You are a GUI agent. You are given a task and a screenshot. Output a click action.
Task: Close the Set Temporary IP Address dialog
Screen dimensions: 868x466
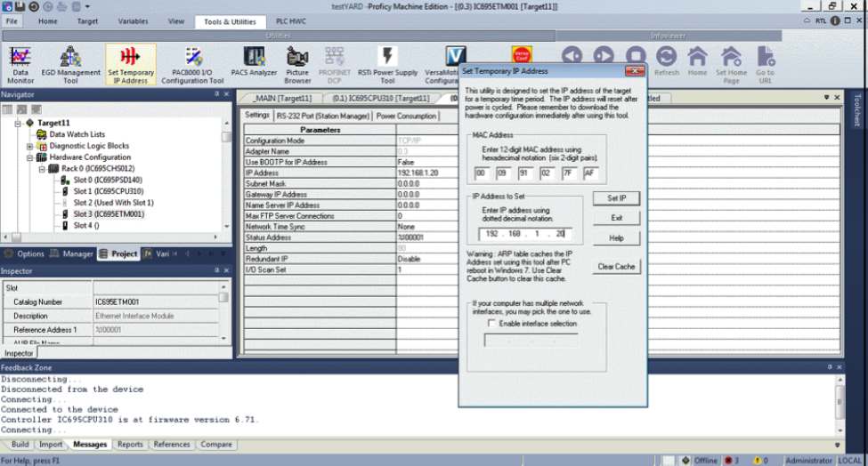click(x=635, y=71)
